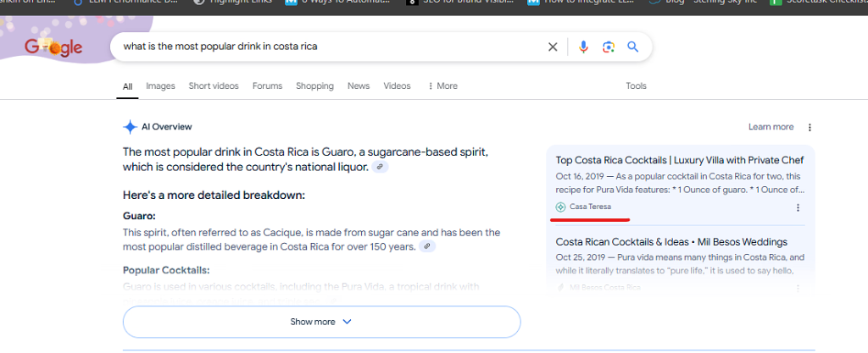
Task: Expand the More search filters menu
Action: (442, 86)
